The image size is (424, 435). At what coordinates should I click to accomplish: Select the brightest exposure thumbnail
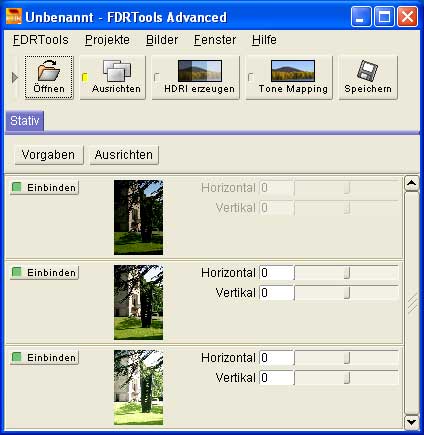tap(138, 387)
